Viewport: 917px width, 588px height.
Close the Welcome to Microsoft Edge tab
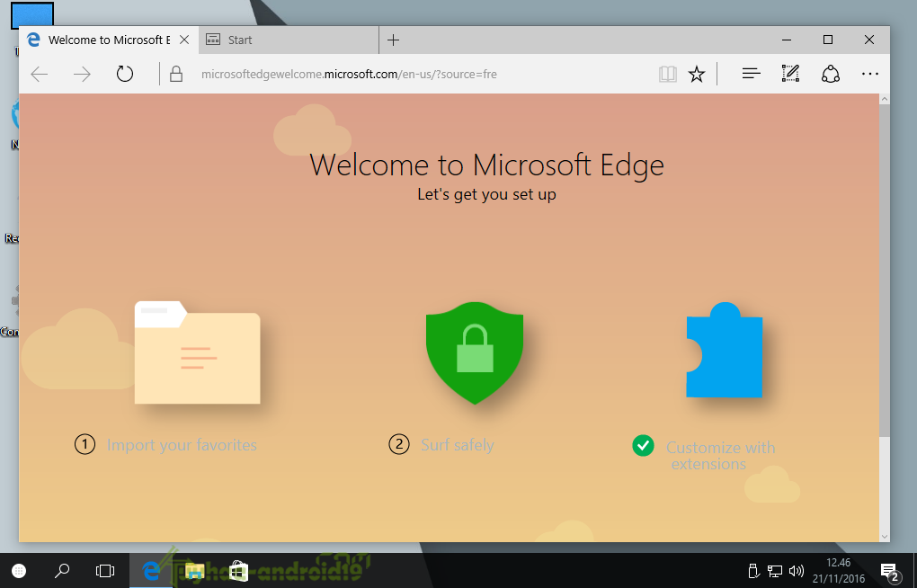(x=184, y=40)
